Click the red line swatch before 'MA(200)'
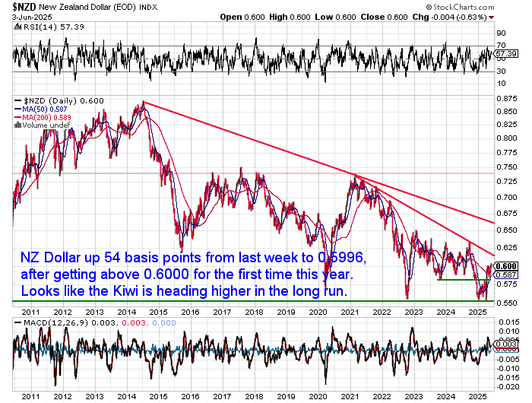Viewport: 532px width, 403px height. [x=18, y=118]
